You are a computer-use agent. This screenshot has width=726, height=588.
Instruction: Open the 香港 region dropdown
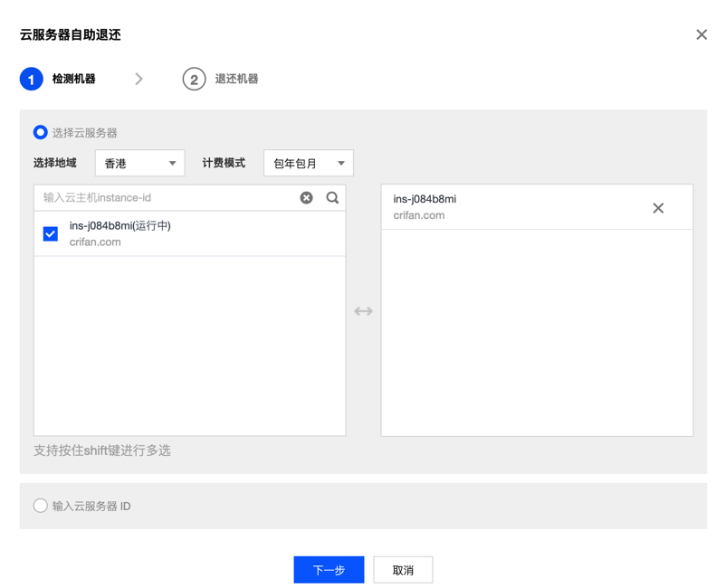[139, 163]
